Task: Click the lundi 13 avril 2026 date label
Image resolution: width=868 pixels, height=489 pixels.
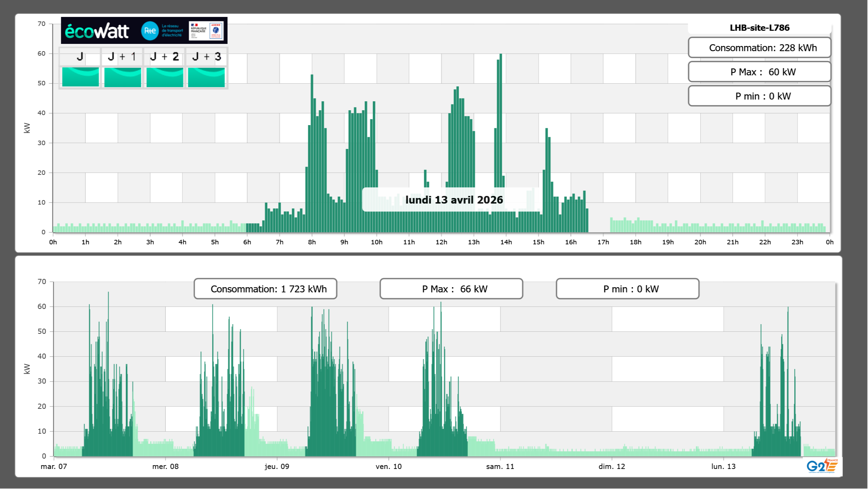Action: tap(454, 200)
